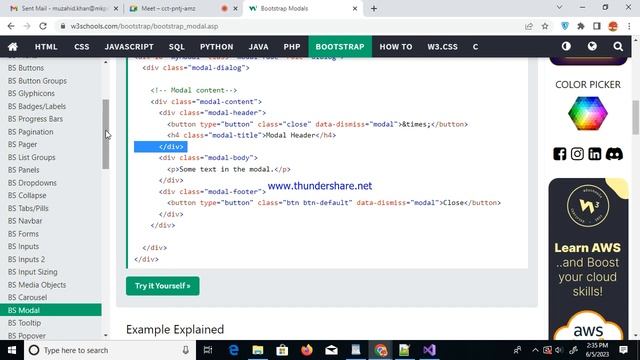Select BS Modal in sidebar
Viewport: 640px width, 360px height.
coord(51,310)
